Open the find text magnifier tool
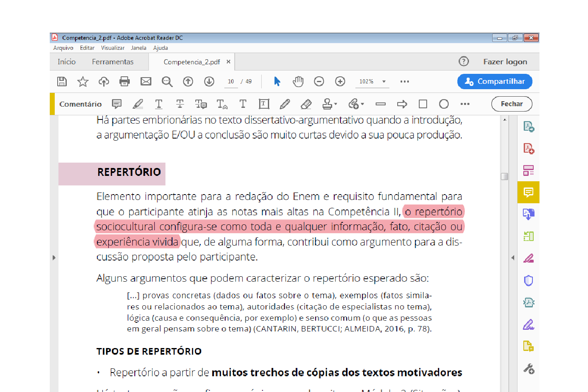The height and width of the screenshot is (392, 588). pos(167,81)
